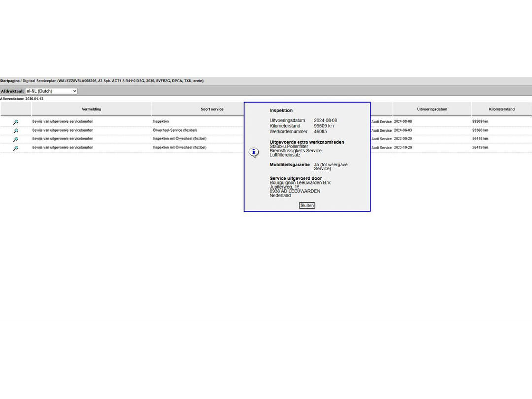Click the Soort service column header

click(x=212, y=109)
